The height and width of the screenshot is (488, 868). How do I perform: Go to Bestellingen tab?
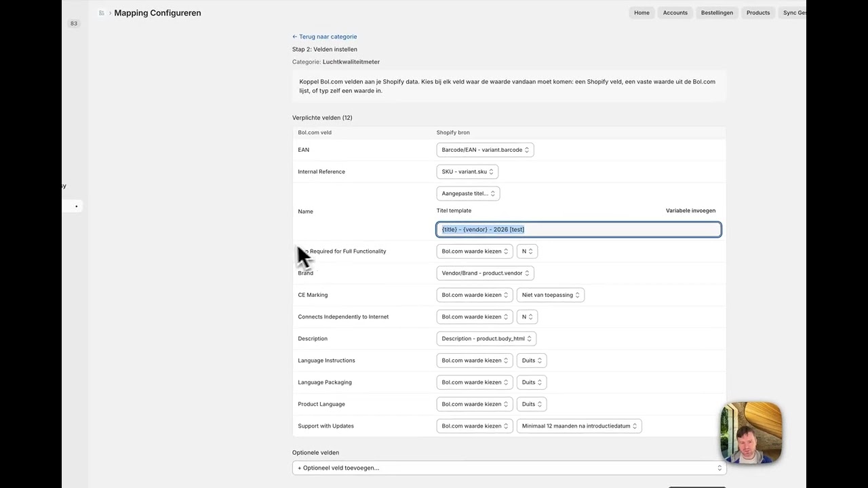717,13
